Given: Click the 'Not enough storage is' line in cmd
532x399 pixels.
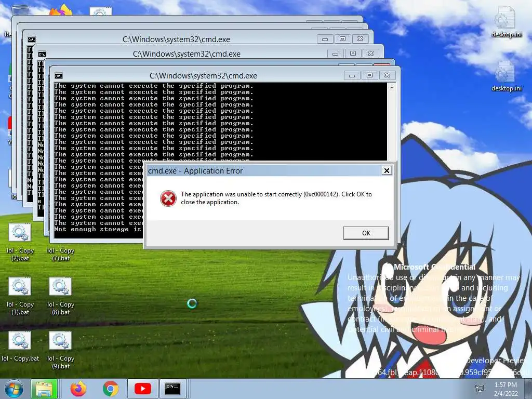Looking at the screenshot, I should click(x=98, y=229).
